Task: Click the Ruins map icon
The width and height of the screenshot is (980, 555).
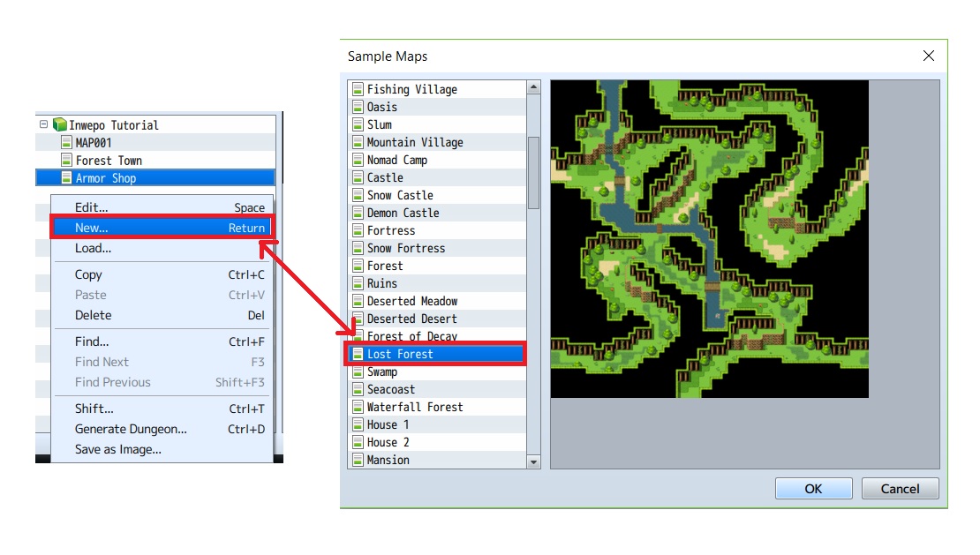Action: pos(358,283)
